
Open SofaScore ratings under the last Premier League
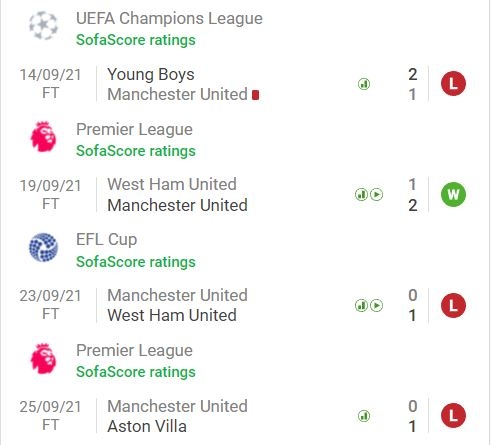pyautogui.click(x=136, y=372)
